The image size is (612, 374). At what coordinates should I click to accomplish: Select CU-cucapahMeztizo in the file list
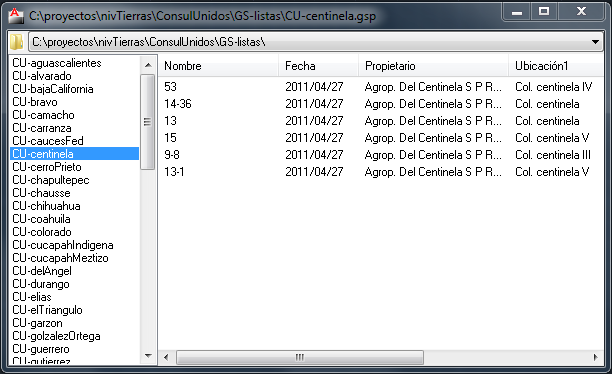tap(74, 258)
